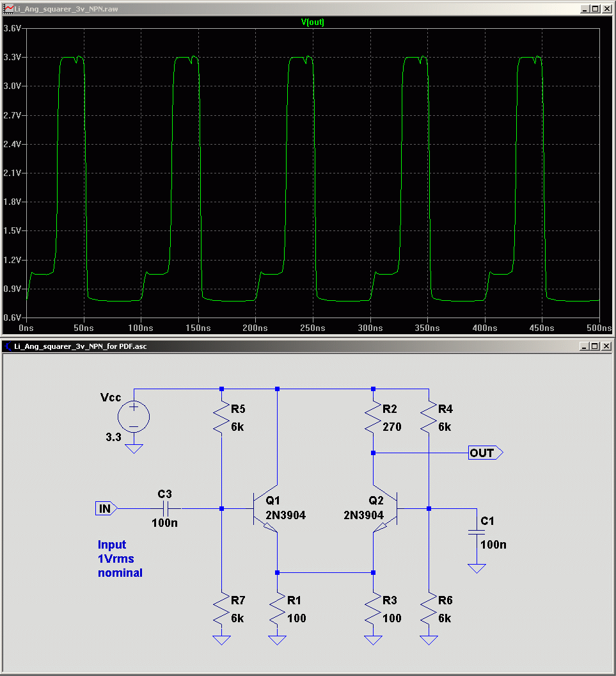Maximize the schematic .asc window

pyautogui.click(x=595, y=346)
